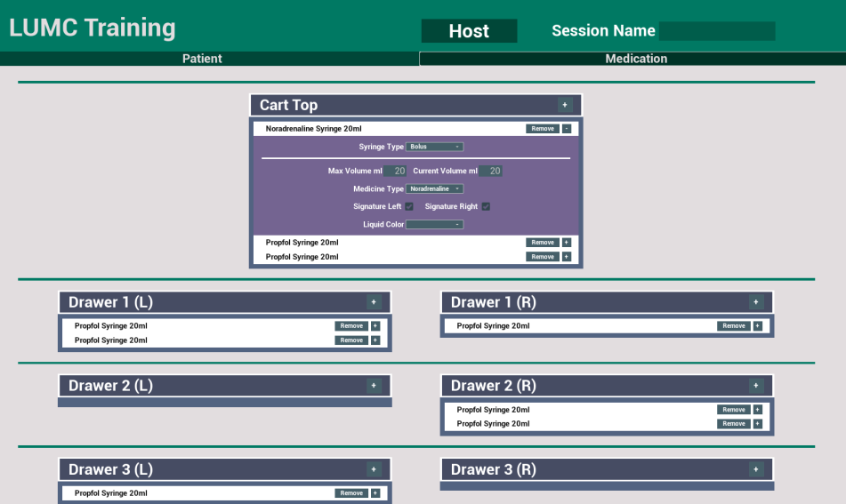Open the Medicine Type dropdown showing Noradrenaline
Image resolution: width=846 pixels, height=504 pixels.
[x=434, y=188]
